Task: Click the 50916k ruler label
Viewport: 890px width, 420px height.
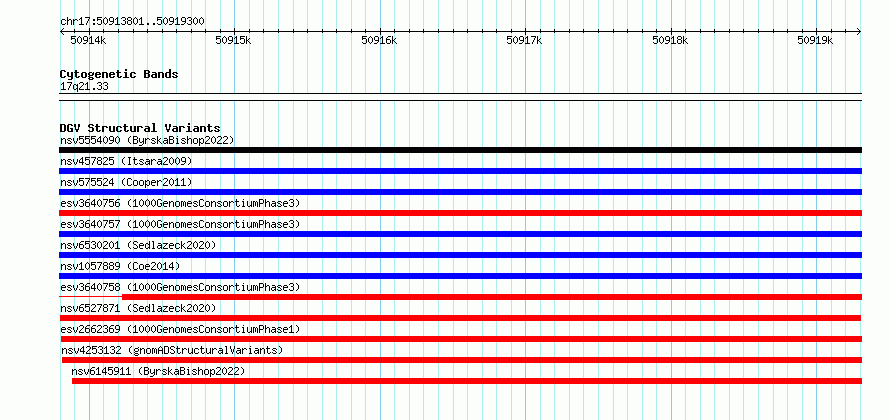Action: coord(379,40)
